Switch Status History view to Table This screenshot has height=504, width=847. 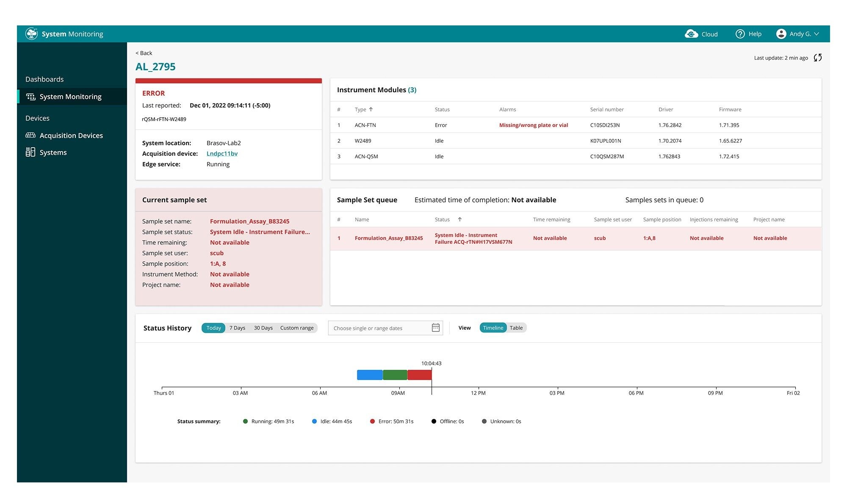516,328
